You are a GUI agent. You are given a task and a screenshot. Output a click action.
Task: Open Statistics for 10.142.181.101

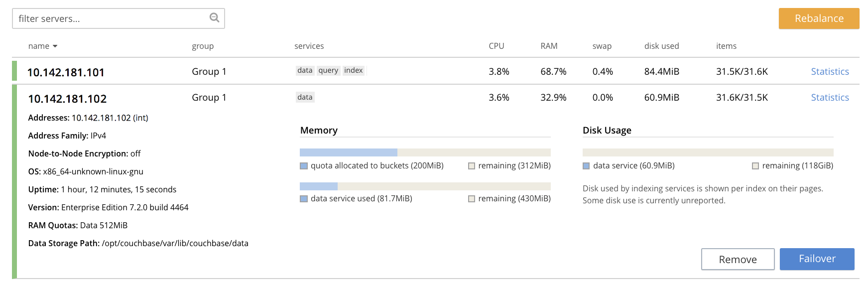(830, 72)
